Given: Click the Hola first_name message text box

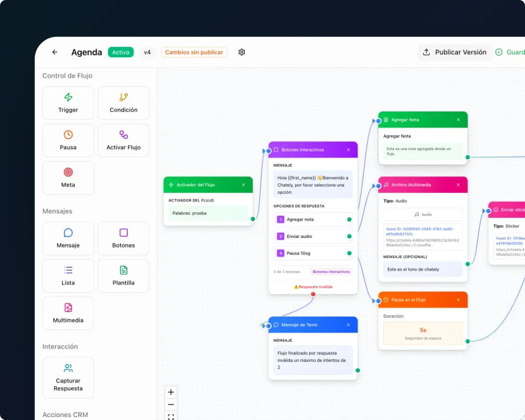Looking at the screenshot, I should pos(313,185).
